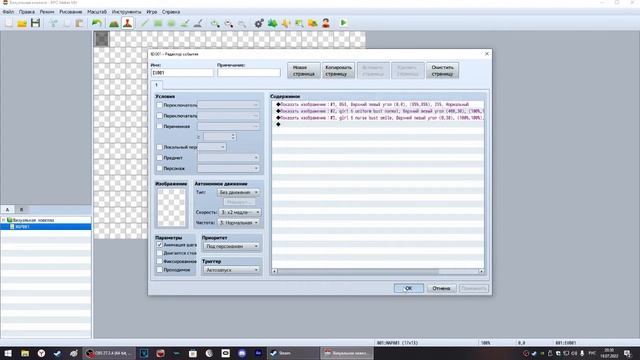The image size is (640, 360).
Task: Open the Resource Manager icon
Action: pos(313,23)
